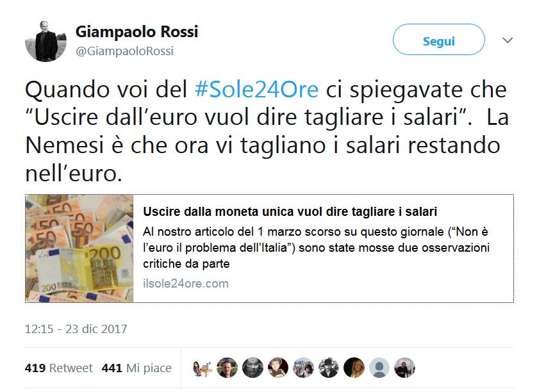Image resolution: width=537 pixels, height=392 pixels.
Task: Open the second liker avatar in row
Action: click(x=227, y=368)
